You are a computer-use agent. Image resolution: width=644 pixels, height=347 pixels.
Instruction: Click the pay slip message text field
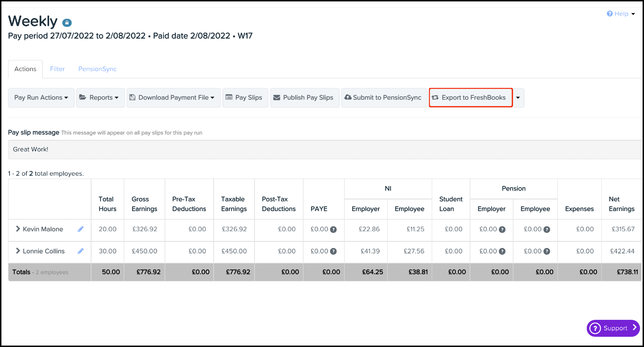point(324,149)
